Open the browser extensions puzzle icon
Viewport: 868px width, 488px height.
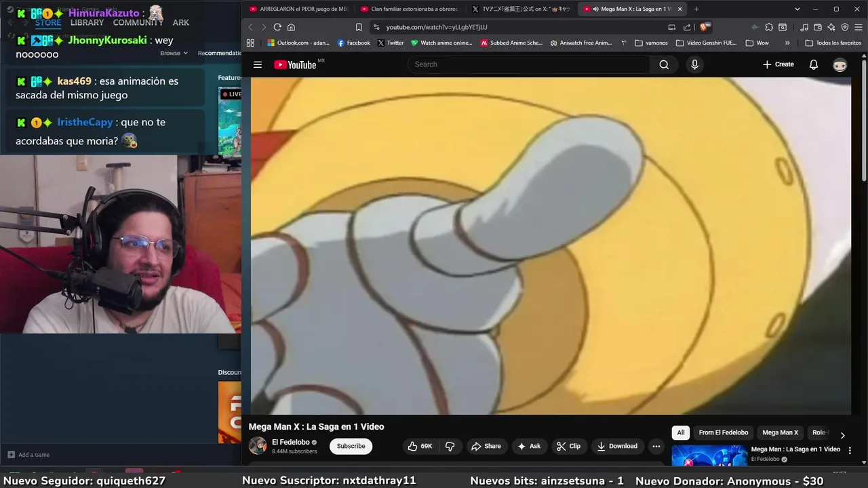click(769, 27)
